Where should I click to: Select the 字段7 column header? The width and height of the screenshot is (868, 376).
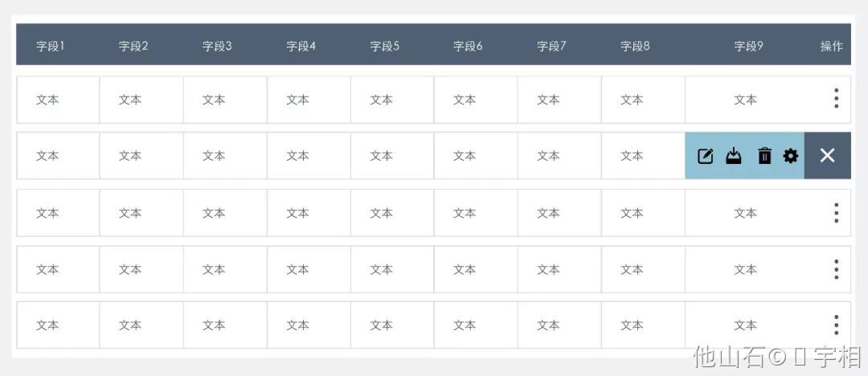(551, 46)
